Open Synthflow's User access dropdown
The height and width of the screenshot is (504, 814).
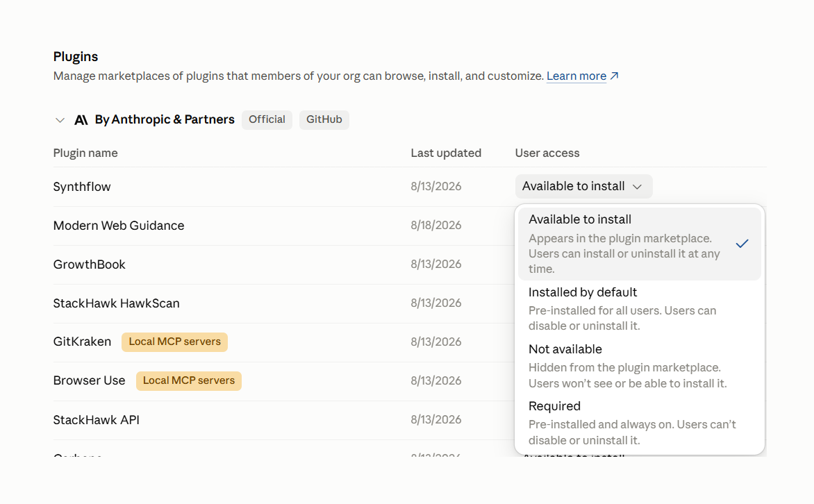click(583, 186)
